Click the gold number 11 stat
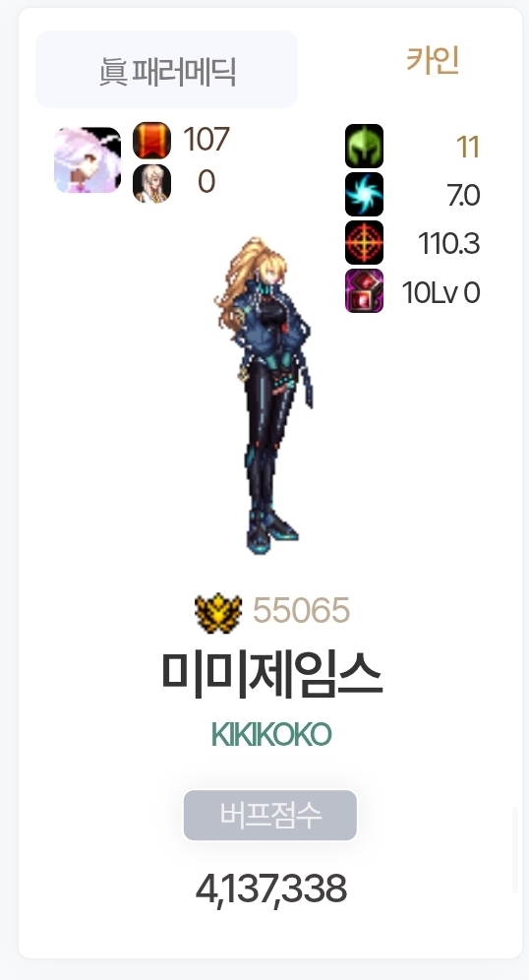 468,148
